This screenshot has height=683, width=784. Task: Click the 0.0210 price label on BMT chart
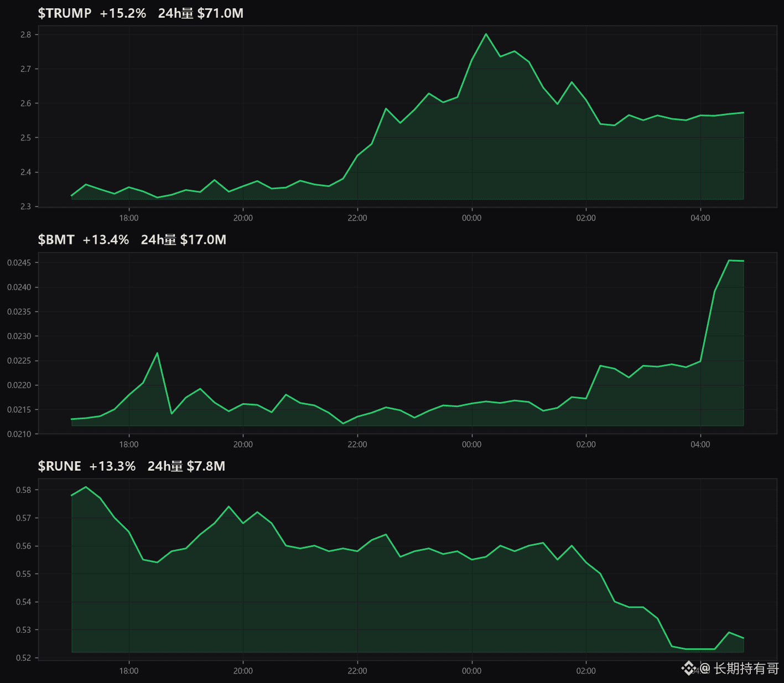[x=19, y=434]
